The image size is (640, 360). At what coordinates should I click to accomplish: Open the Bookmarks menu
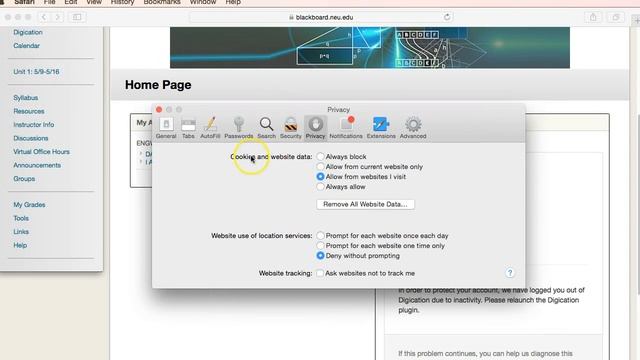pyautogui.click(x=162, y=2)
